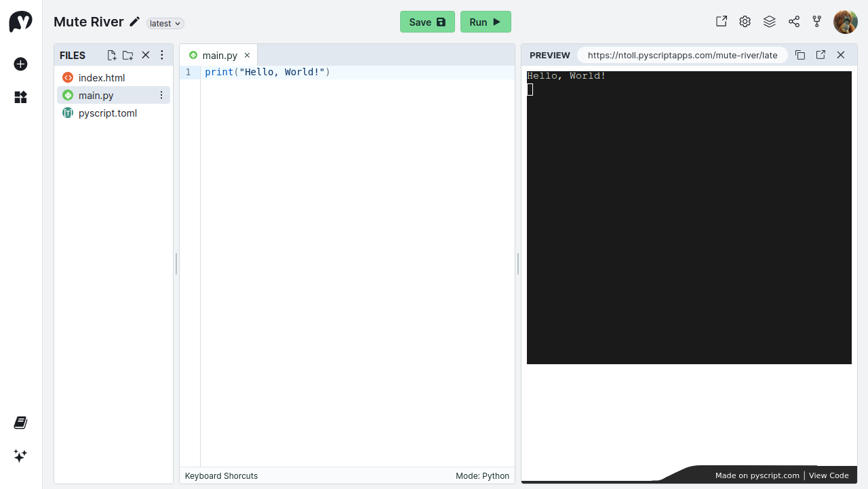Create a new project from the sidebar plus icon
868x489 pixels.
20,64
